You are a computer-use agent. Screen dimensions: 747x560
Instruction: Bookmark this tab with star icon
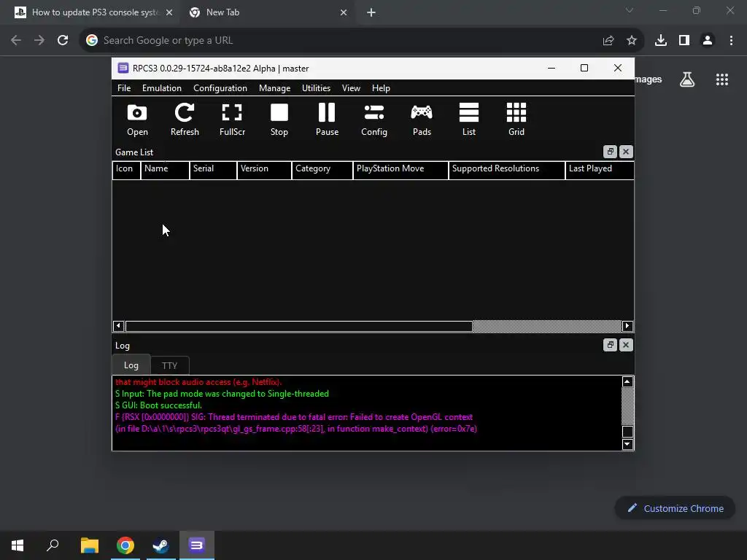pos(632,41)
